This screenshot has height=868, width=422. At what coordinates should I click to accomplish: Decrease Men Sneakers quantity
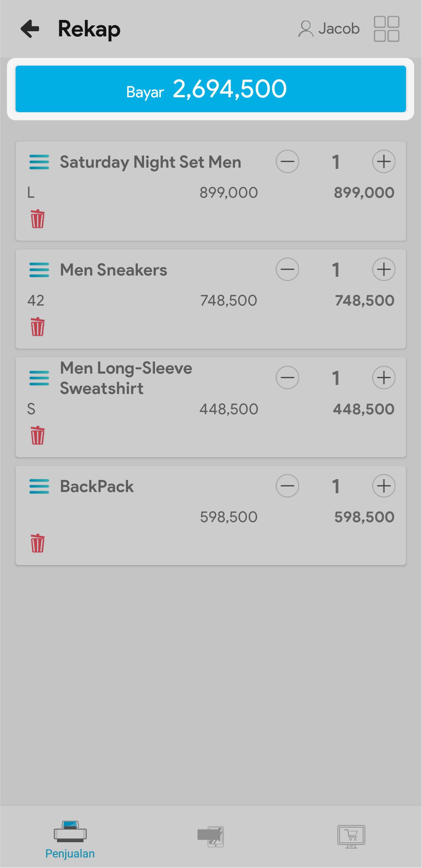[287, 270]
